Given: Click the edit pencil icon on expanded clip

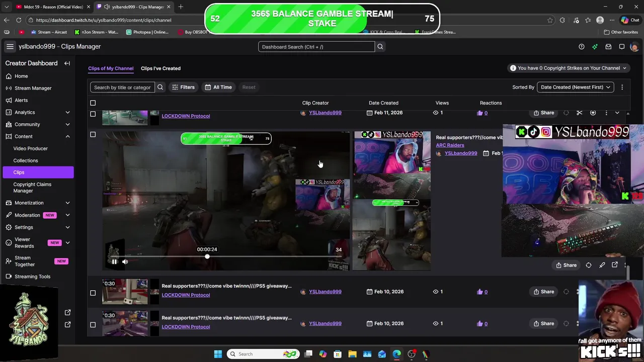Looking at the screenshot, I should pos(602,265).
